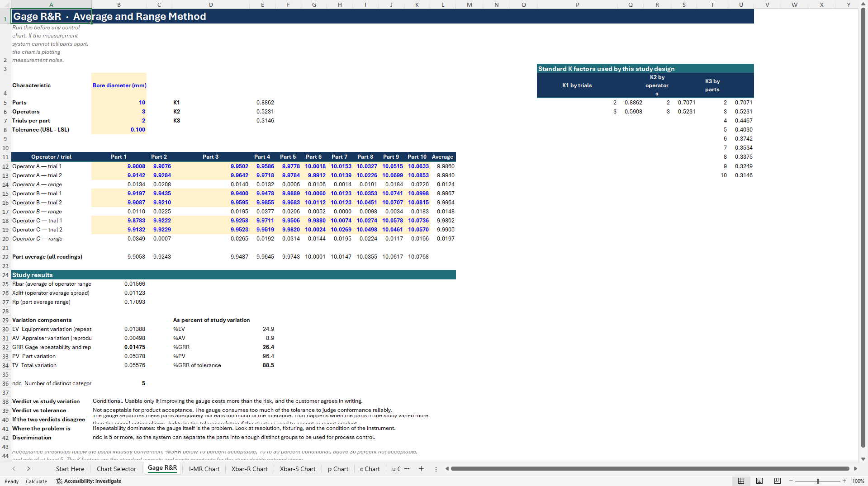Select ndc value 5

coord(119,383)
